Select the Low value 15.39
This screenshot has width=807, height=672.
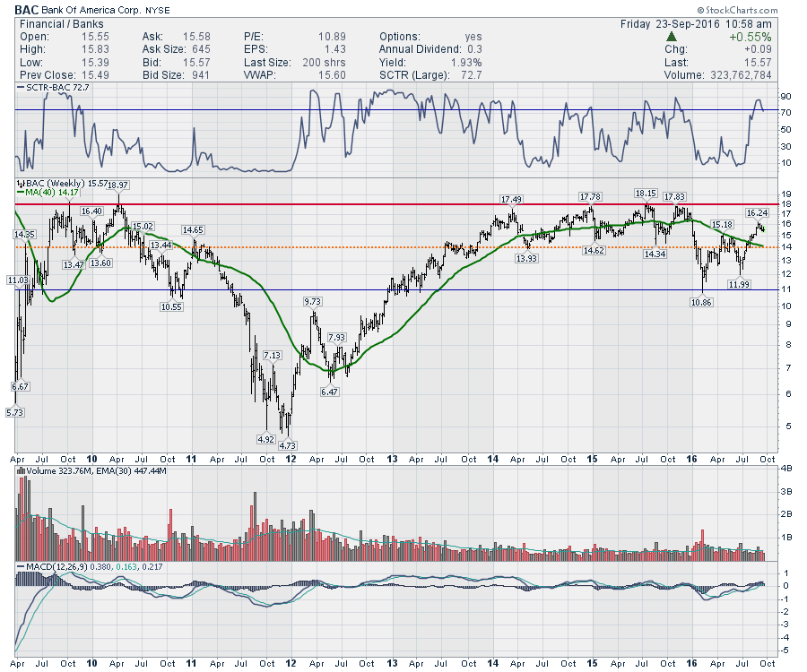[x=95, y=63]
